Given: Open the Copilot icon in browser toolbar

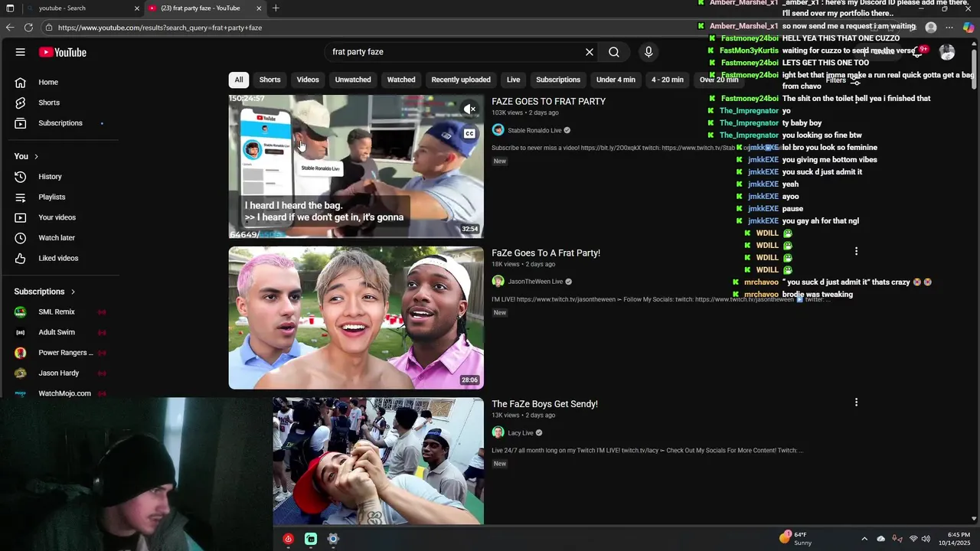Looking at the screenshot, I should coord(969,28).
